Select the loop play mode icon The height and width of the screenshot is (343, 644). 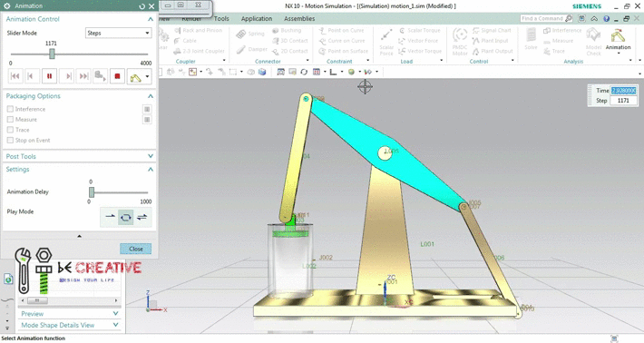126,217
